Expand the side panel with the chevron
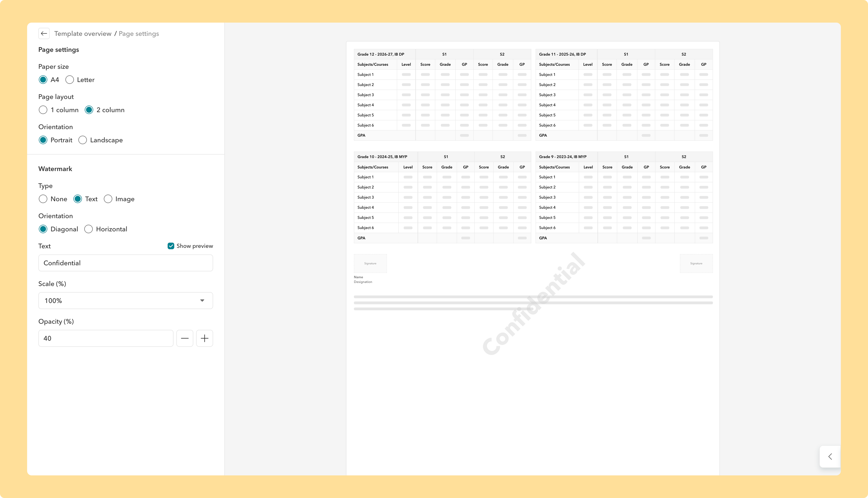 [x=830, y=456]
